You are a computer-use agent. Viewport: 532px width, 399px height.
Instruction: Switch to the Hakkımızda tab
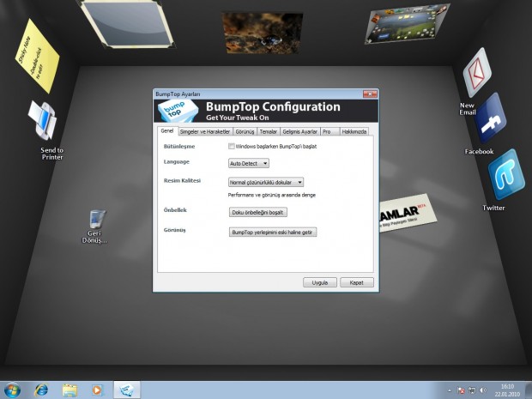354,131
